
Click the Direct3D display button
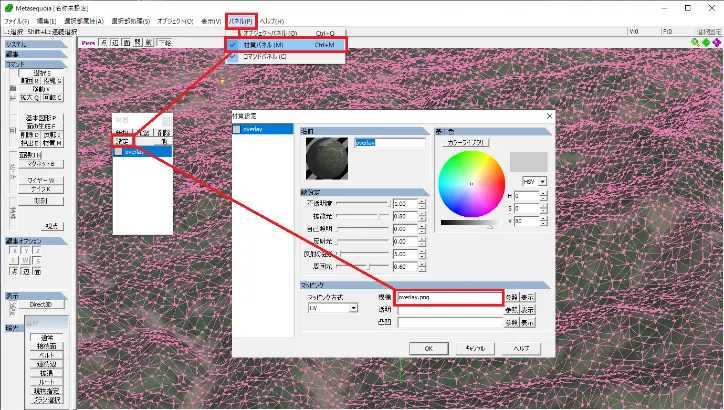[40, 304]
